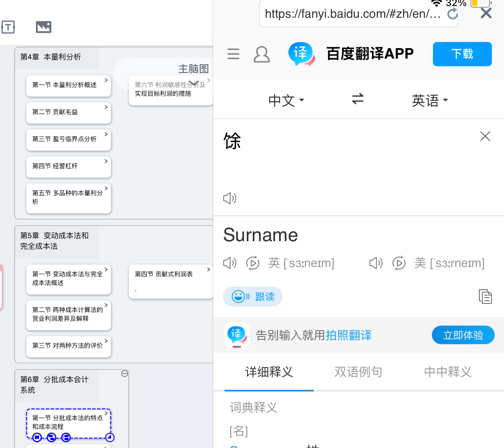Click the insert image icon in mind map toolbar
This screenshot has height=448, width=504.
(44, 27)
